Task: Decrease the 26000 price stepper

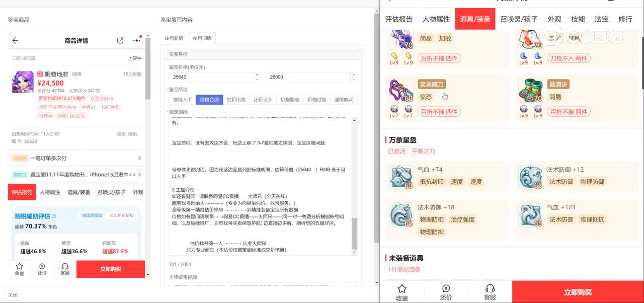Action: pos(354,79)
